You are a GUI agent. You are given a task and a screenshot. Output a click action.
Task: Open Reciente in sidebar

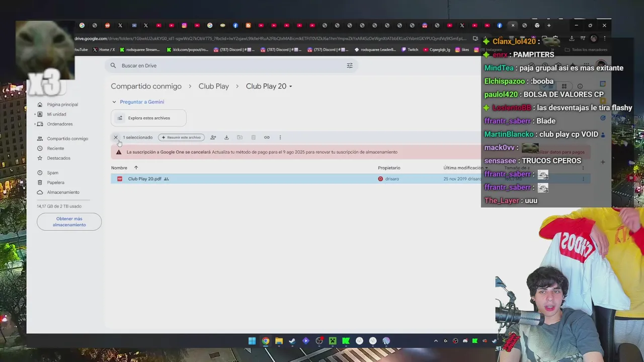(55, 148)
